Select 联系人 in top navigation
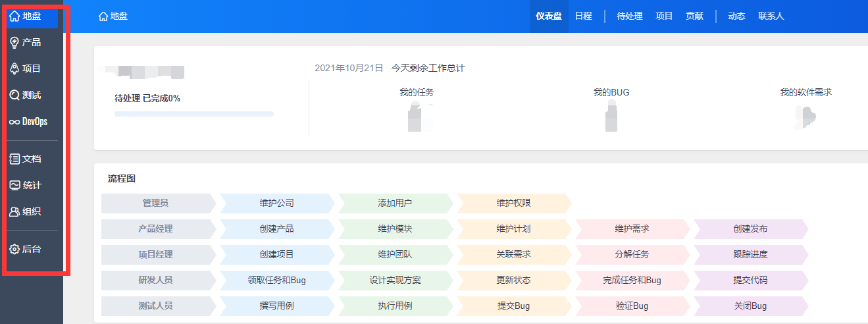The height and width of the screenshot is (324, 868). tap(771, 16)
